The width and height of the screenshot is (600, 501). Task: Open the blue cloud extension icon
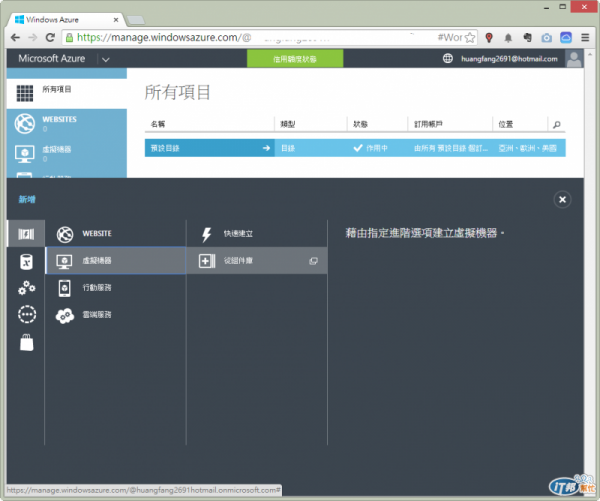coord(566,38)
